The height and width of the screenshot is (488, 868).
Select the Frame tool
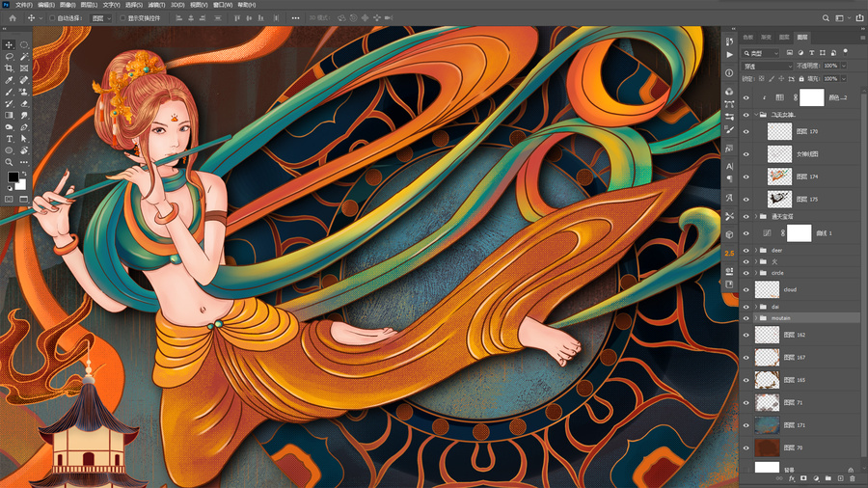coord(24,68)
